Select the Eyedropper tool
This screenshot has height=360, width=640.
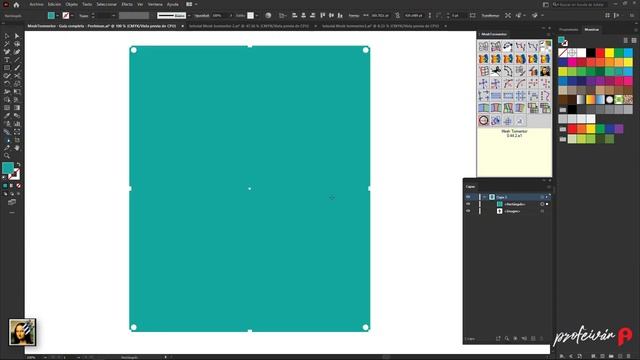coord(7,116)
